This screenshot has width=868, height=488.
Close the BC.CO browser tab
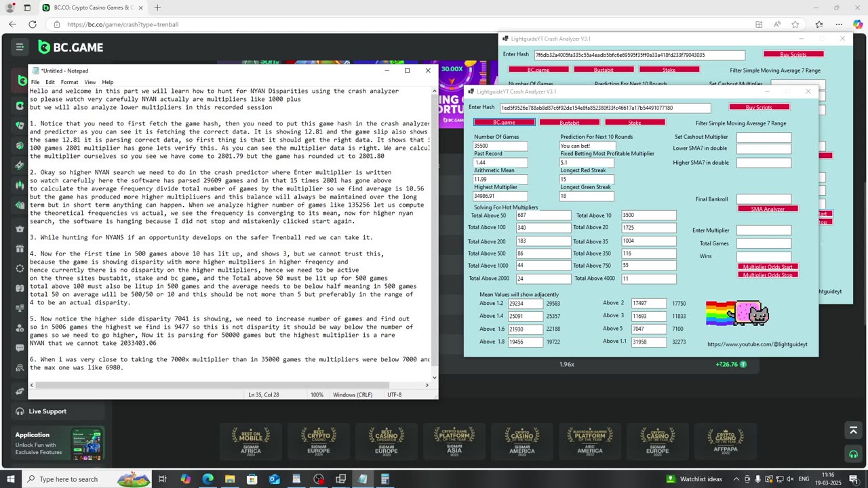tap(140, 7)
